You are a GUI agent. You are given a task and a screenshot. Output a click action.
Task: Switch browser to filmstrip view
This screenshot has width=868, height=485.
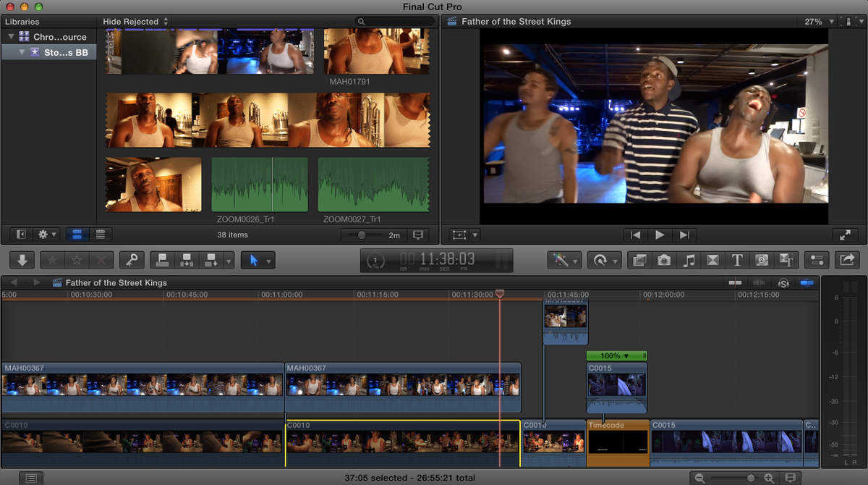click(77, 235)
